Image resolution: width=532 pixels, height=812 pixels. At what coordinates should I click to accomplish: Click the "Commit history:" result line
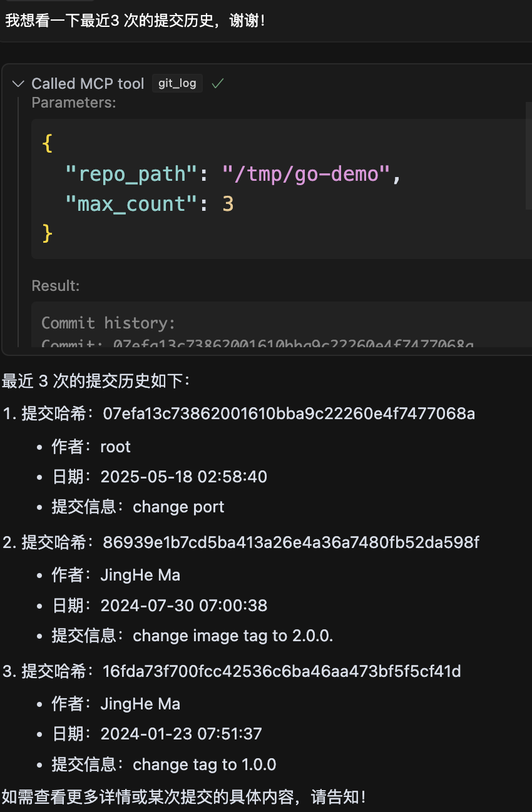click(x=108, y=323)
